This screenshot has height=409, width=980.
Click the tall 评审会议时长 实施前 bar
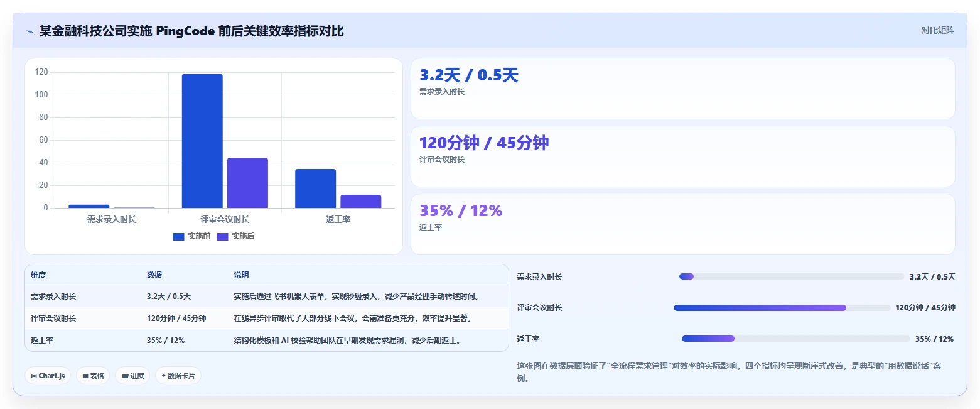coord(202,141)
